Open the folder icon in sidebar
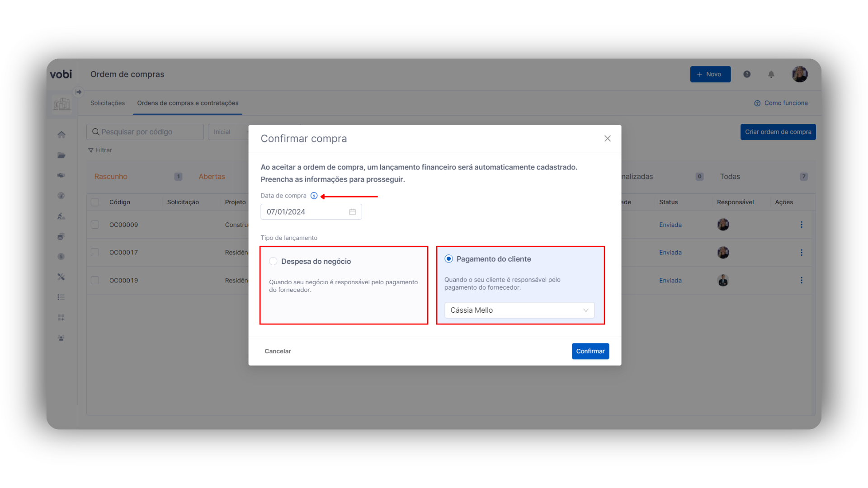The image size is (868, 488). tap(61, 155)
